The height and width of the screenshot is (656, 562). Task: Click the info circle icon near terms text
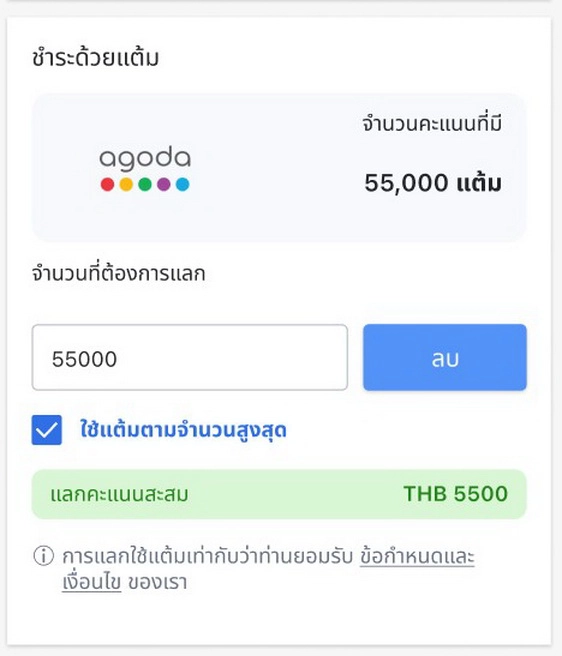click(x=44, y=556)
